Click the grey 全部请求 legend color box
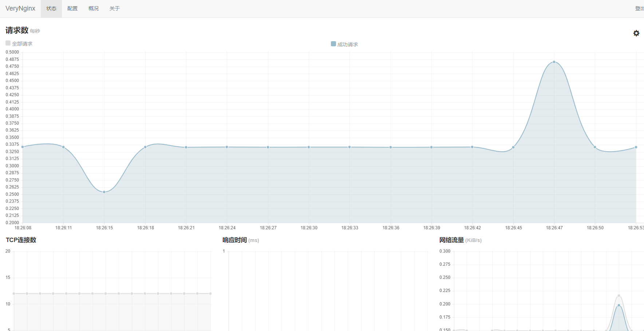 (x=8, y=43)
